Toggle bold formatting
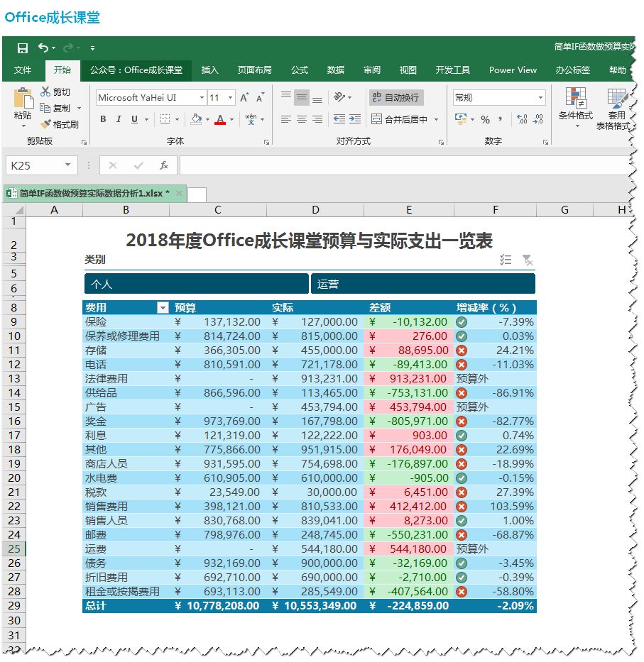Image resolution: width=644 pixels, height=662 pixels. [x=103, y=119]
